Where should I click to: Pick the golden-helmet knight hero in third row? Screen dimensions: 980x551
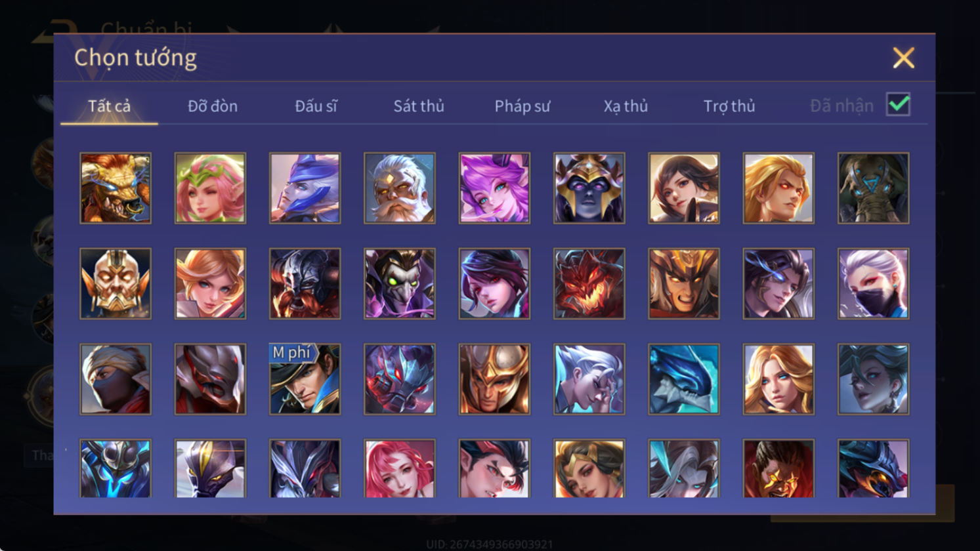(x=494, y=379)
